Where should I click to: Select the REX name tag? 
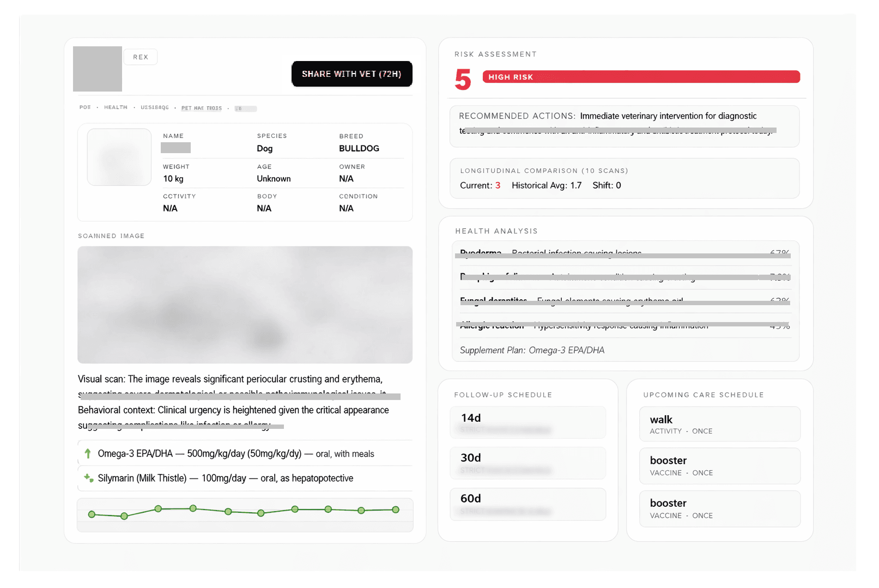[x=141, y=57]
